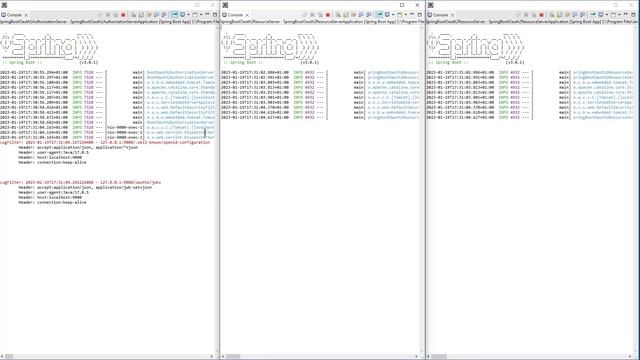
Task: Expand Display Selected Console dropdown arrow, middle window
Action: (393, 15)
